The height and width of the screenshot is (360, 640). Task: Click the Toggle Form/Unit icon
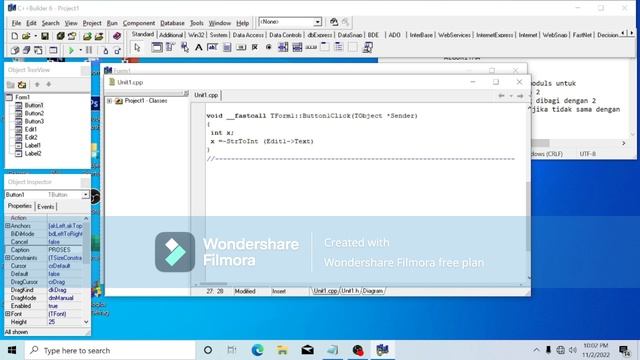38,50
